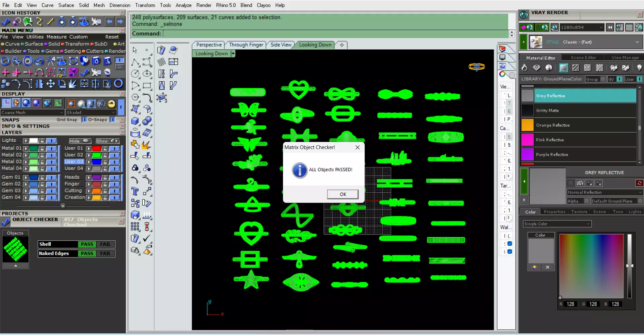Click the Hide layers button
The image size is (644, 335).
coord(80,141)
